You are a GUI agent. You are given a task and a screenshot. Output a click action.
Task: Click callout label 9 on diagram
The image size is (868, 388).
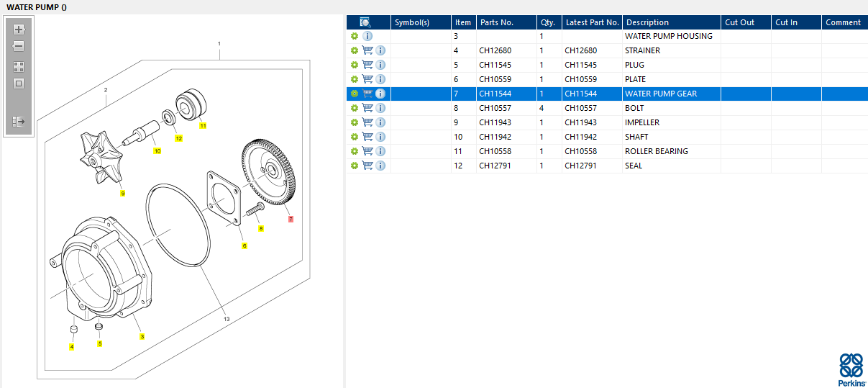pyautogui.click(x=122, y=194)
